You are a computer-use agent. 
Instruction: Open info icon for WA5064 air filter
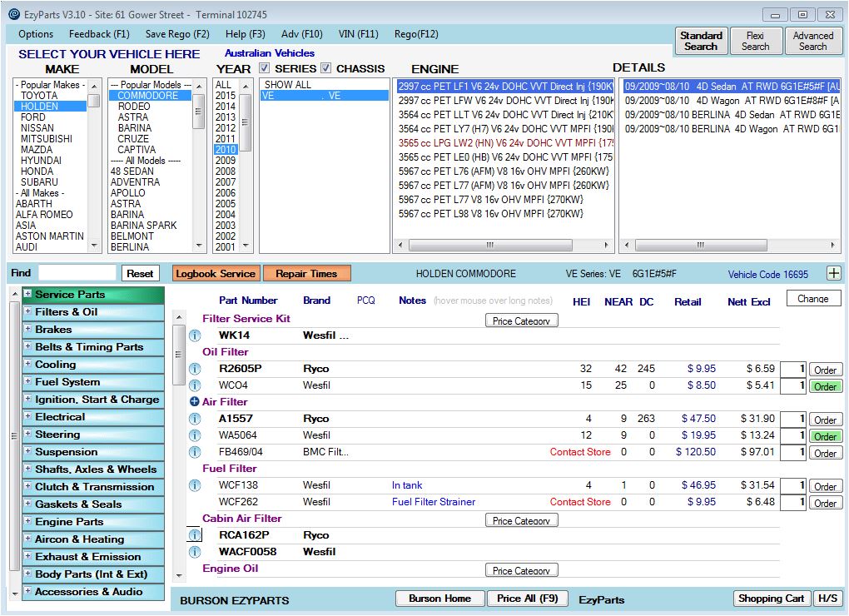tap(195, 435)
